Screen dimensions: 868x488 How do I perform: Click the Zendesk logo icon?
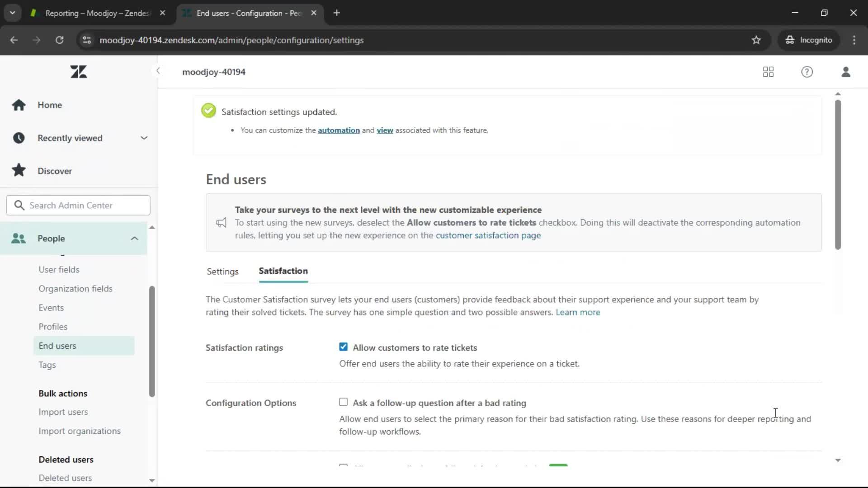[x=79, y=72]
